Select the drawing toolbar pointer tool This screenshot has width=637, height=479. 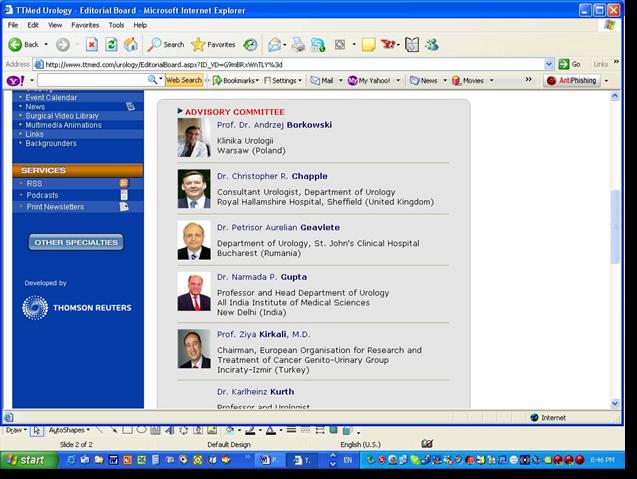pyautogui.click(x=37, y=430)
